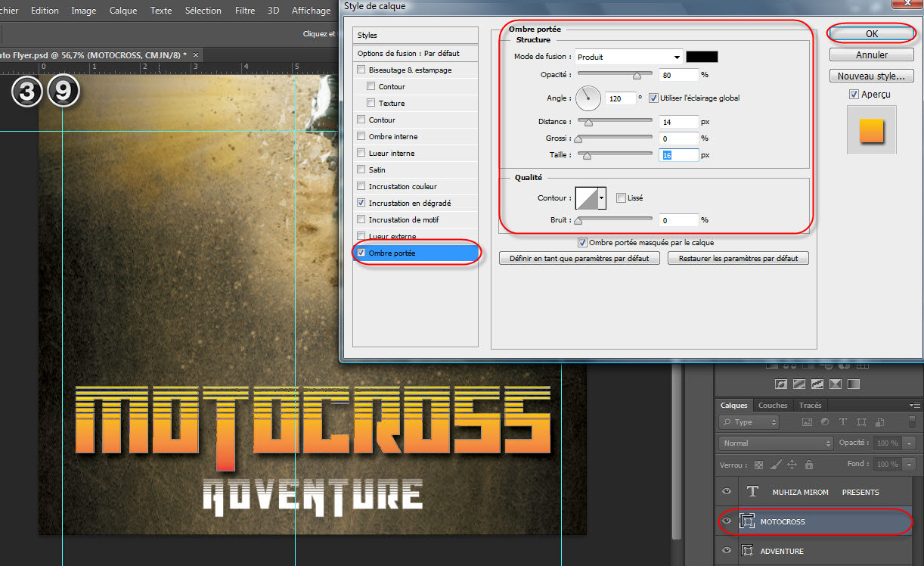Uncheck Utiliser l'éclairage global
The width and height of the screenshot is (924, 566).
coord(653,98)
